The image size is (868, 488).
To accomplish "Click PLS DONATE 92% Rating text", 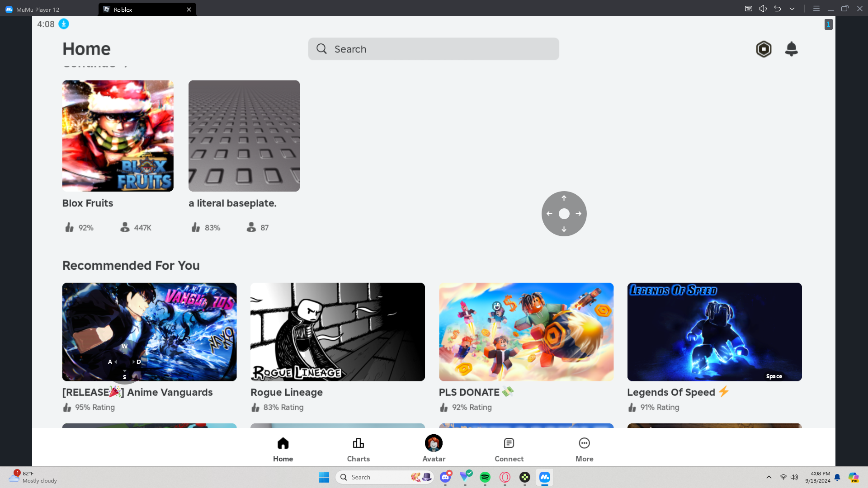I will click(472, 408).
